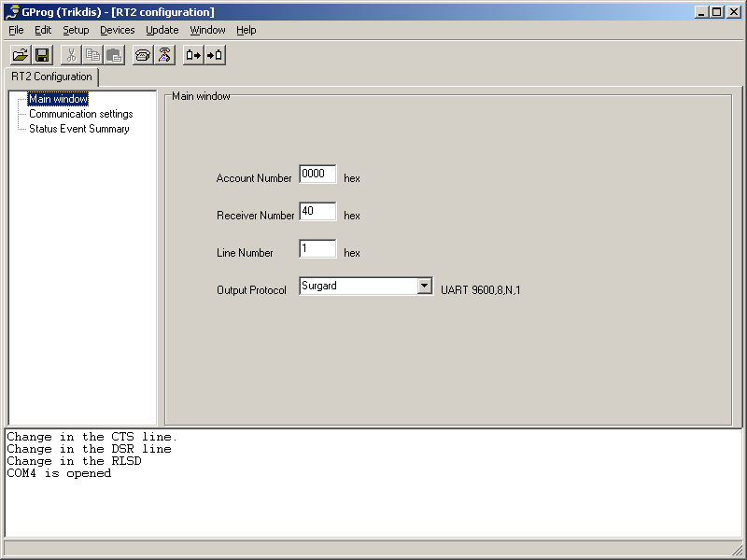Click the Copy toolbar icon
The width and height of the screenshot is (747, 560).
[92, 54]
